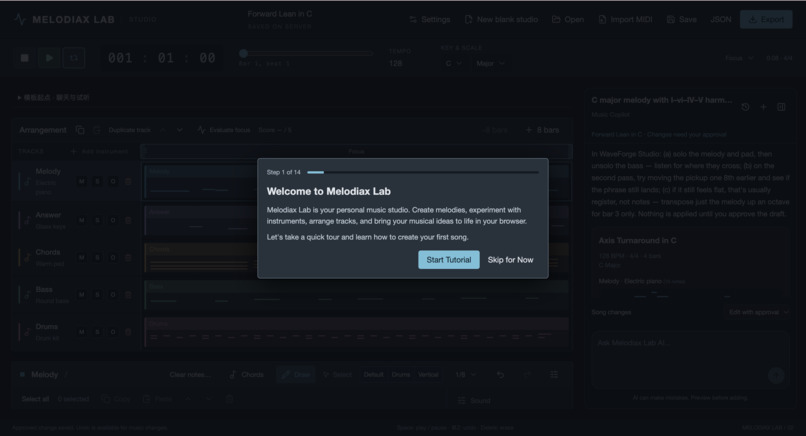Solo the Melody track with S
The height and width of the screenshot is (436, 806).
[x=97, y=181]
